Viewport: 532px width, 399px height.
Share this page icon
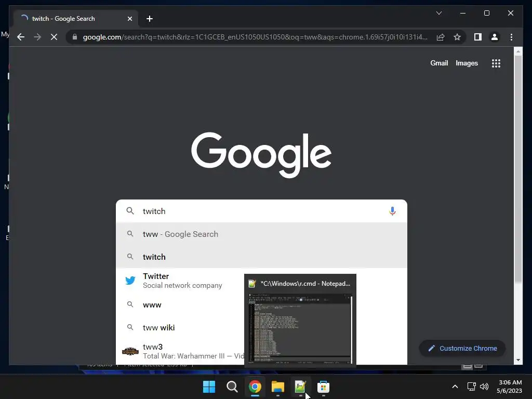[x=441, y=37]
